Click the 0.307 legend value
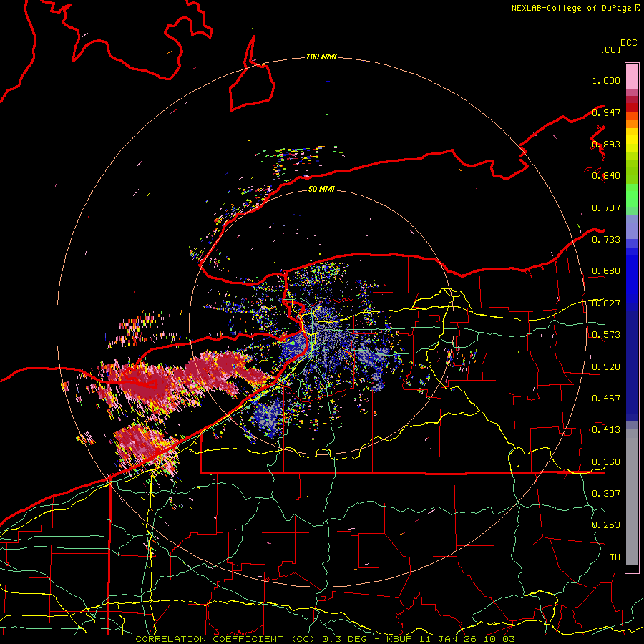644x644 pixels. tap(606, 493)
